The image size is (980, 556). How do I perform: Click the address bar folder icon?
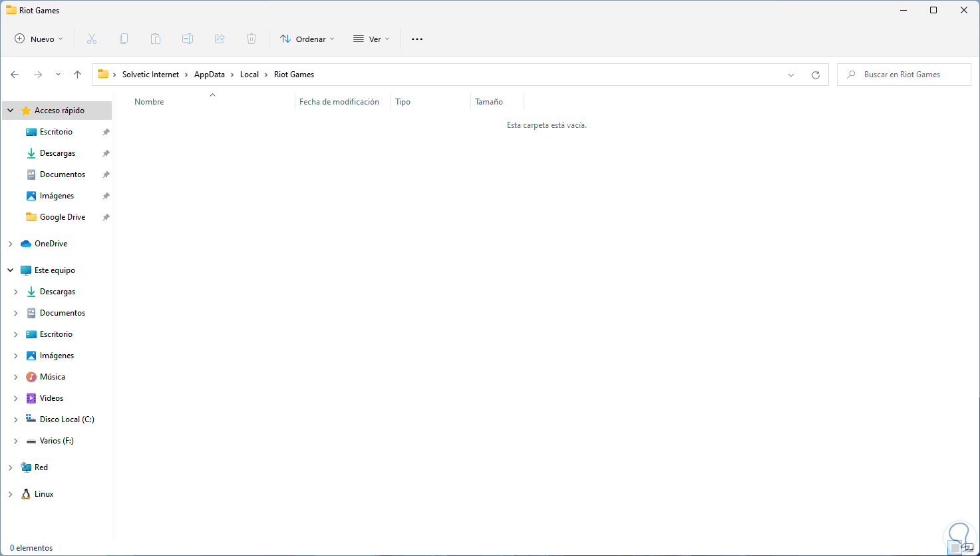103,74
